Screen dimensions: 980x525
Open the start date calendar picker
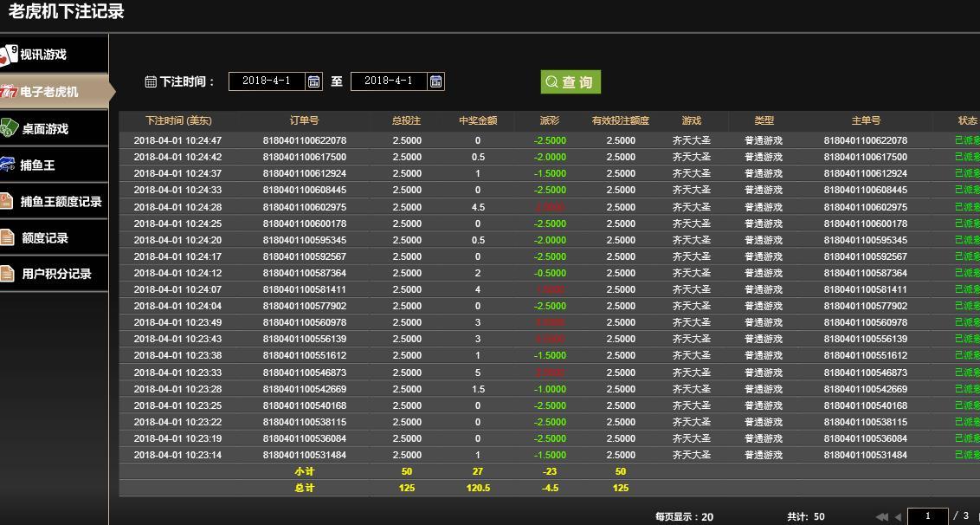313,81
